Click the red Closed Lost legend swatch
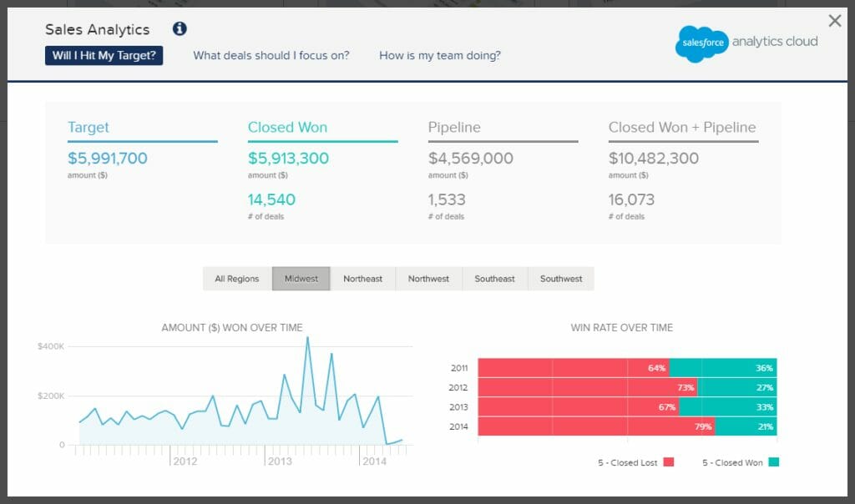The width and height of the screenshot is (855, 504). pyautogui.click(x=669, y=462)
